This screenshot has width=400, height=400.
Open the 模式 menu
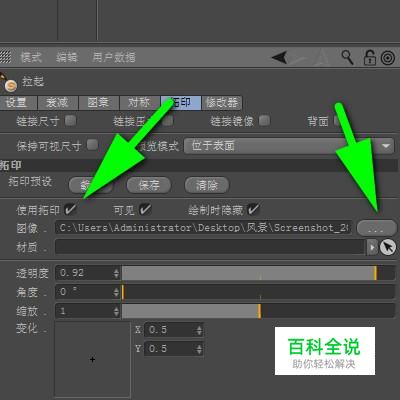pyautogui.click(x=31, y=57)
